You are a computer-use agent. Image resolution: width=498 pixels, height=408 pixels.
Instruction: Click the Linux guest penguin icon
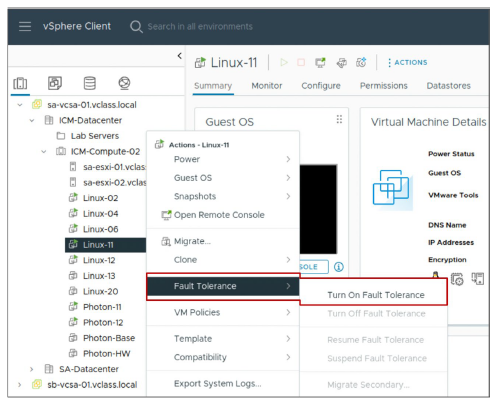[435, 275]
